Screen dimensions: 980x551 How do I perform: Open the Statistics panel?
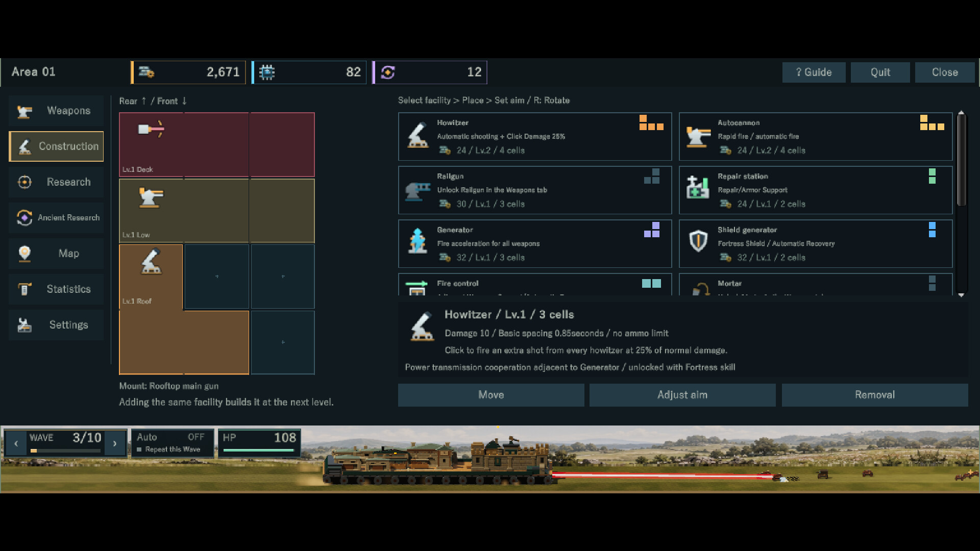coord(56,289)
